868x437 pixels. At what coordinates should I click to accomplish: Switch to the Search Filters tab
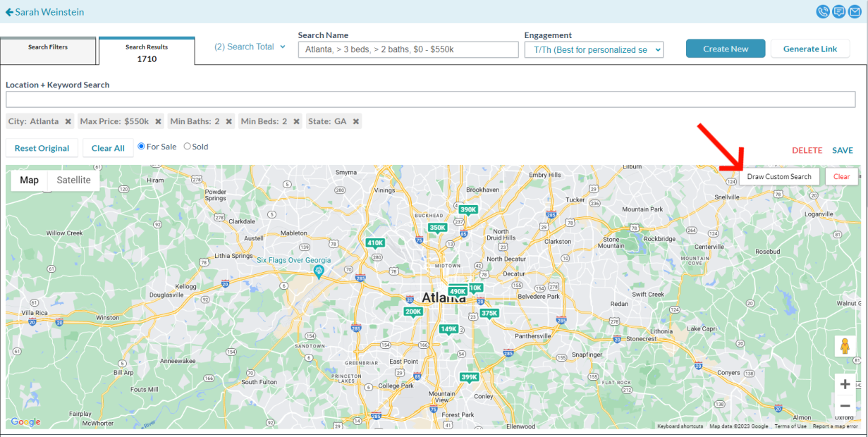(x=47, y=47)
